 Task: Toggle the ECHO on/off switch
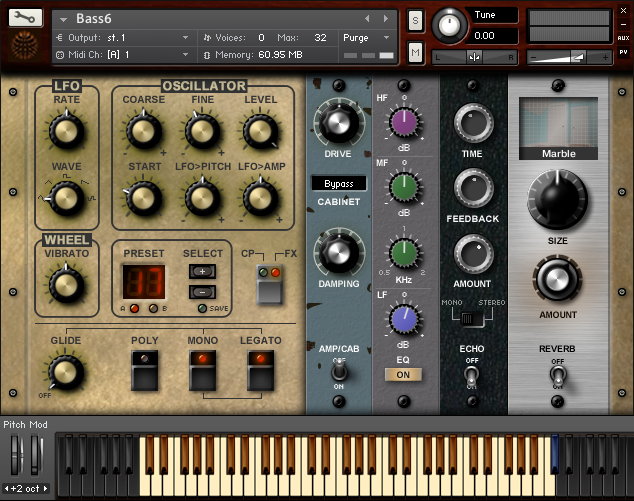click(x=471, y=375)
